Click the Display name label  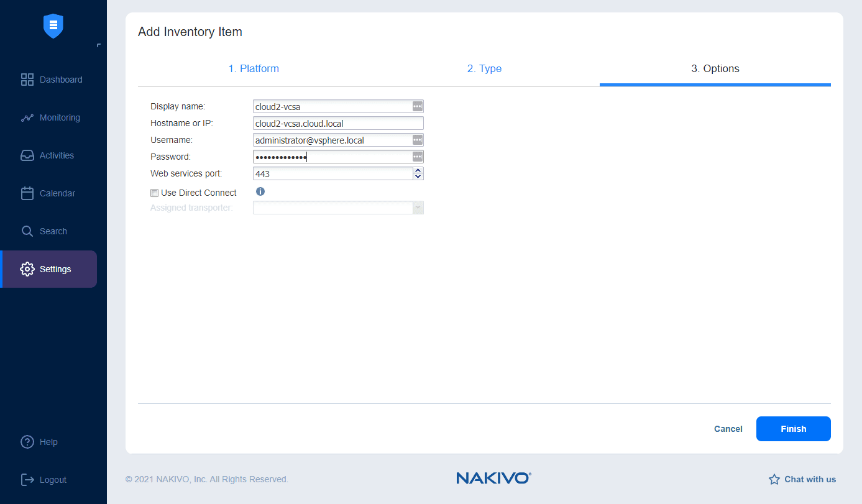(x=178, y=106)
